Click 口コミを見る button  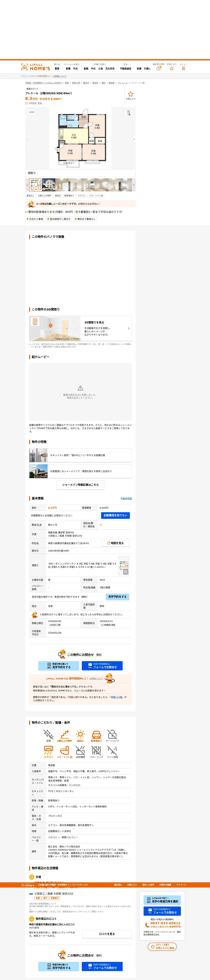pos(107,934)
